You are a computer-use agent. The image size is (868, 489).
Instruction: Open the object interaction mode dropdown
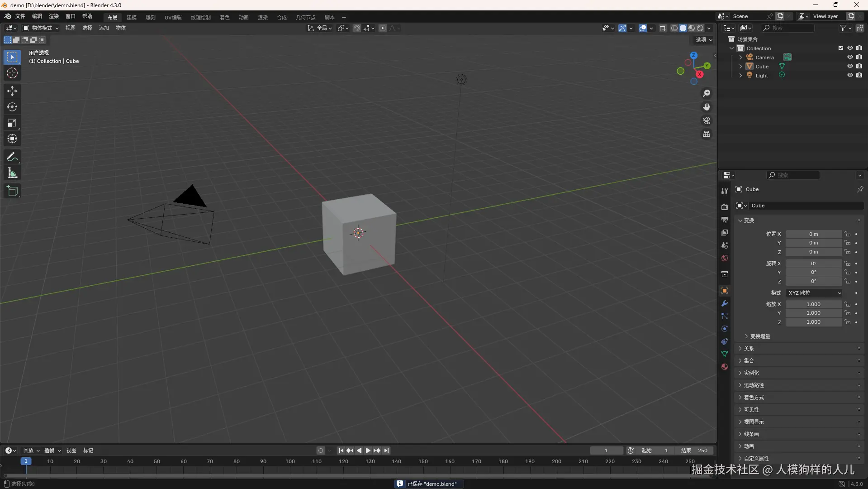click(41, 28)
